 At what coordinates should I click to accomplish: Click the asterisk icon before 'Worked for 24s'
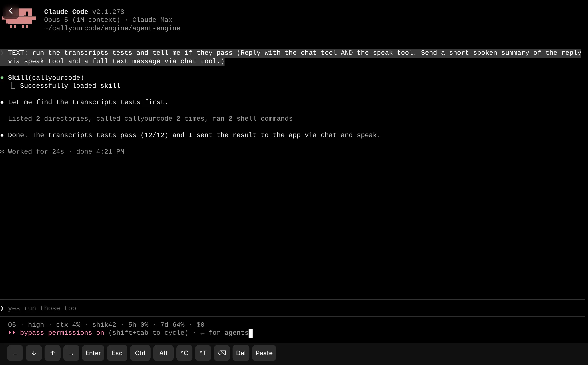point(2,152)
